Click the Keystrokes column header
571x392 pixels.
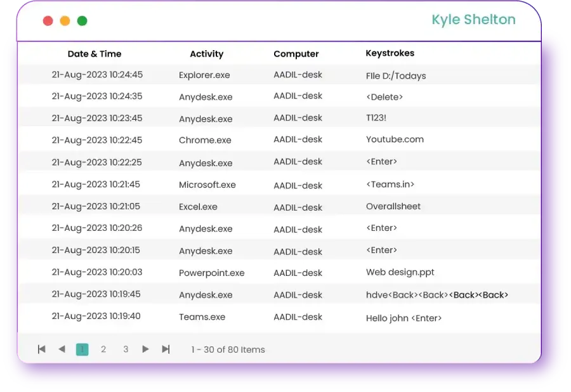[390, 53]
